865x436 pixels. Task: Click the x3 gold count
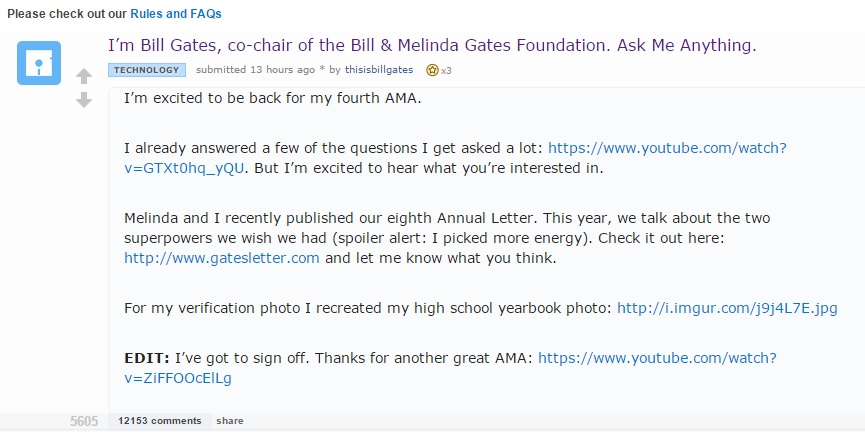[447, 71]
